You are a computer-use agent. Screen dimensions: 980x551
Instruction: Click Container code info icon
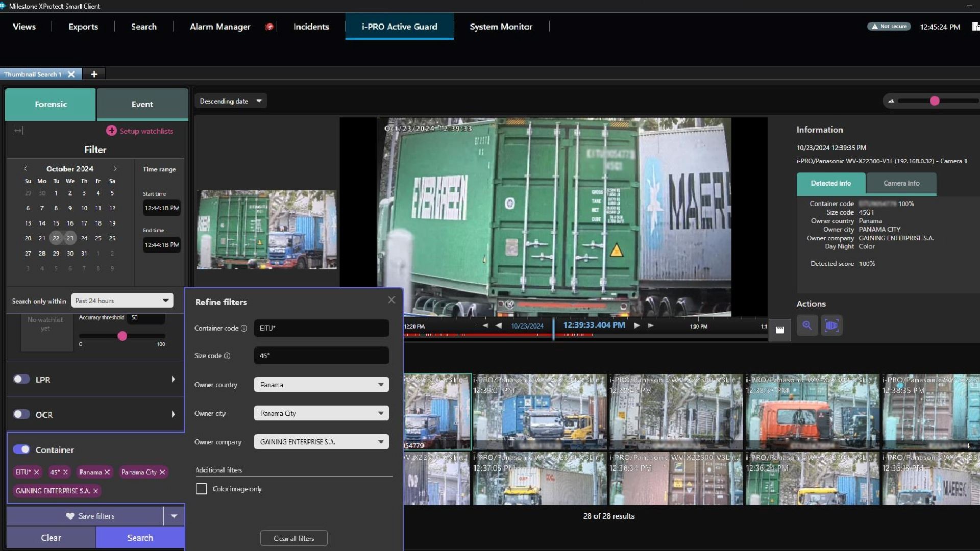tap(244, 328)
